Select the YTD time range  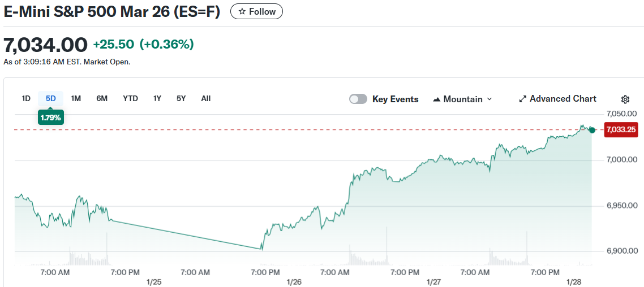click(x=130, y=98)
